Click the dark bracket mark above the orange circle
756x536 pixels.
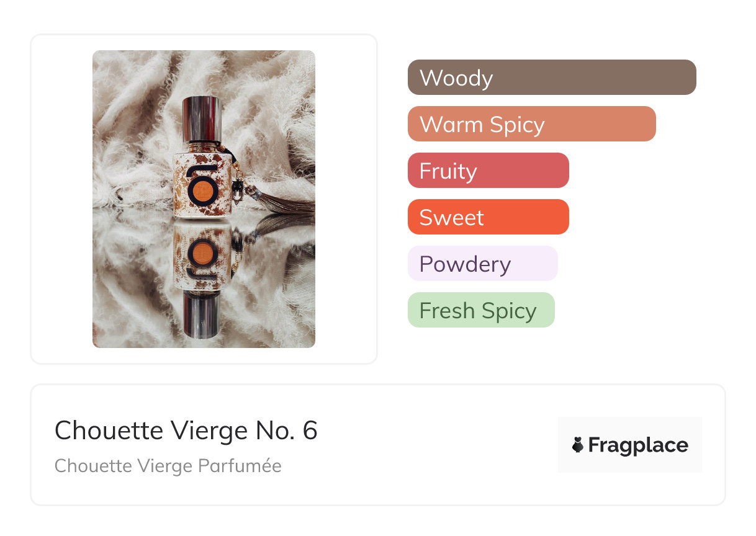click(x=203, y=168)
